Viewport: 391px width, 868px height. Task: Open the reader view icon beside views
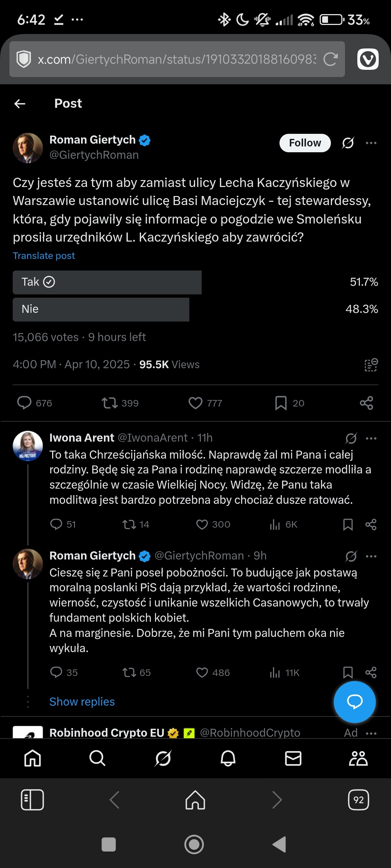click(371, 365)
